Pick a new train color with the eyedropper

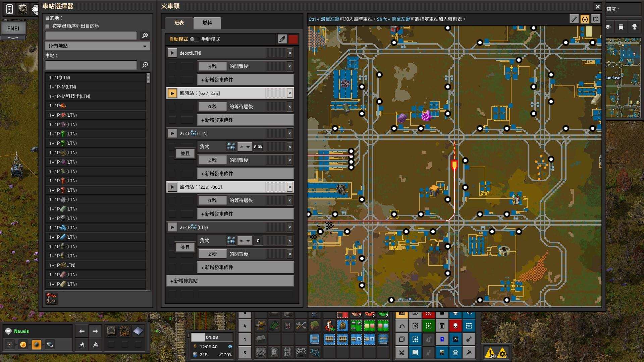coord(282,39)
